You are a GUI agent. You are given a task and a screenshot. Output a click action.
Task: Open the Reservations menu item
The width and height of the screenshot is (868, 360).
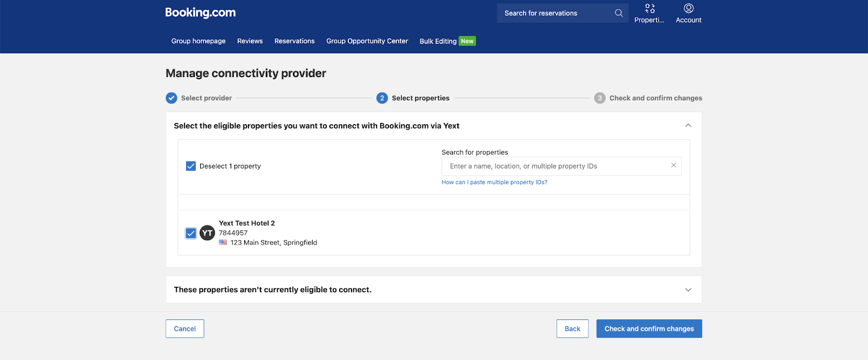[x=294, y=41]
